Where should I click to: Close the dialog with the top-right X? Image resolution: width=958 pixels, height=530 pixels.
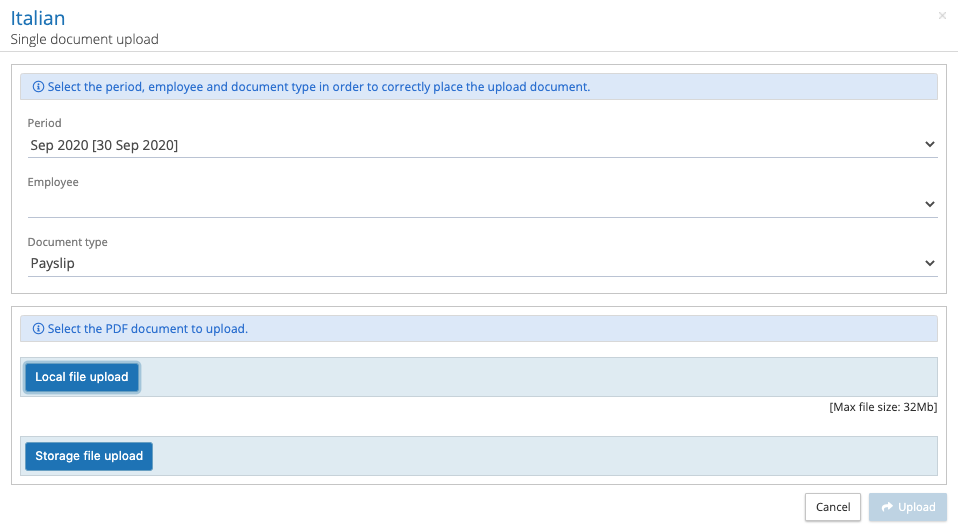[x=942, y=16]
